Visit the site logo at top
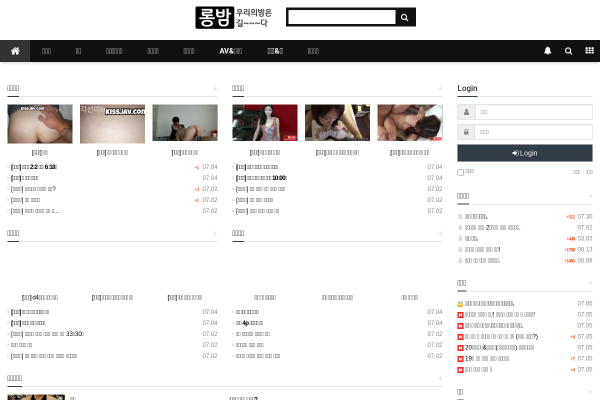 pos(233,17)
